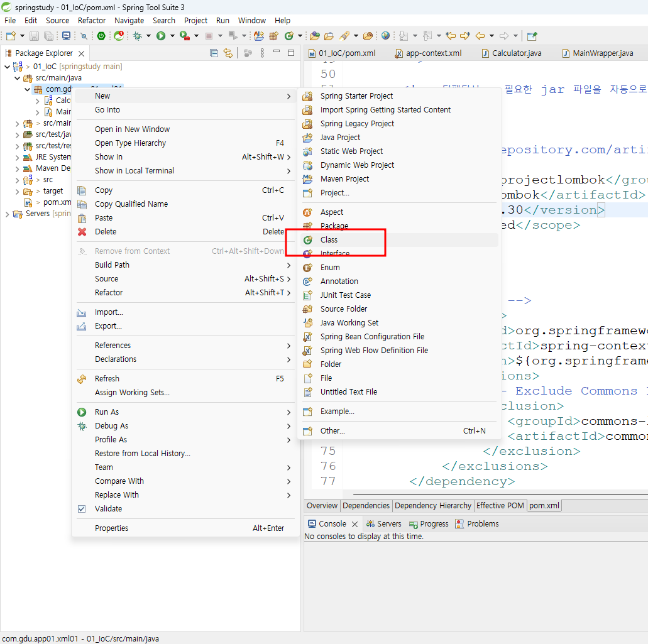Viewport: 648px width, 644px height.
Task: Click the web browser globe toolbar icon
Action: (x=385, y=36)
